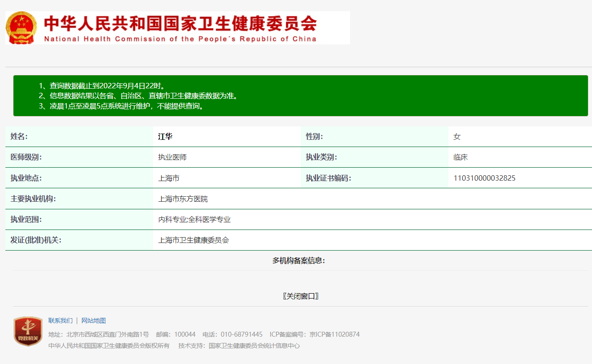Open the 网站地图 link

click(x=93, y=321)
